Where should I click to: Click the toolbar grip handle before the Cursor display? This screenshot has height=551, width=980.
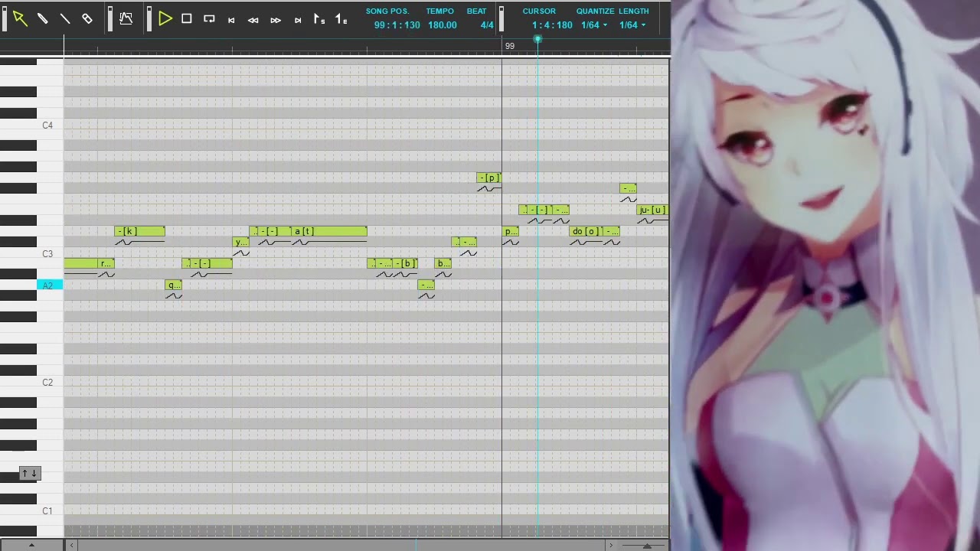[501, 19]
